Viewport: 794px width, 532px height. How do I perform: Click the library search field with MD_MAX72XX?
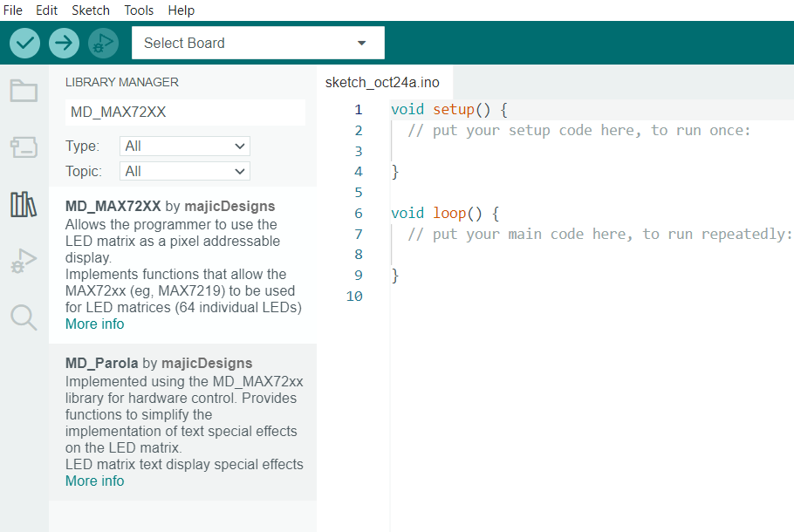tap(185, 113)
